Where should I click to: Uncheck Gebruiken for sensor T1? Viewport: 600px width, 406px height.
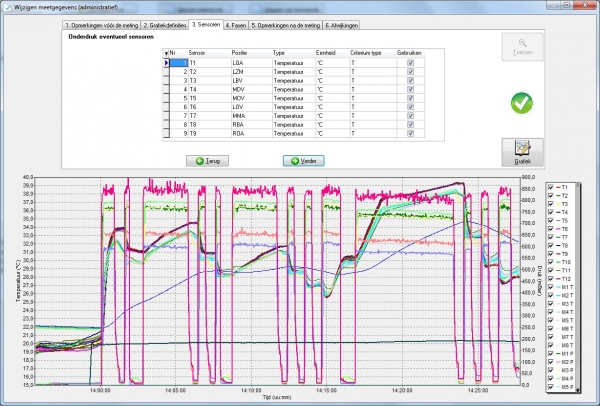(410, 62)
